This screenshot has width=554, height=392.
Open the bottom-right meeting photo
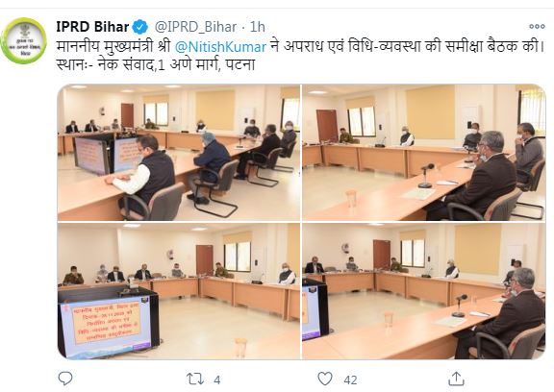click(423, 291)
